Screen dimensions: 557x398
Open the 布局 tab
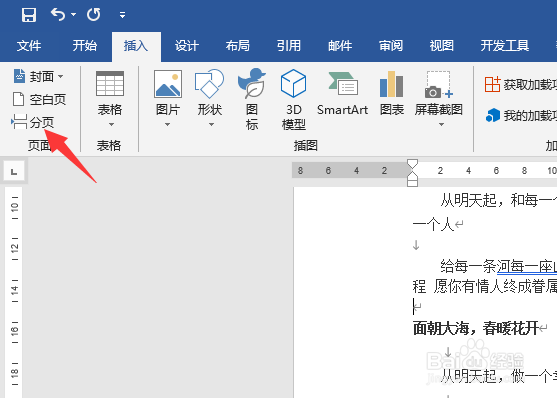click(x=238, y=46)
